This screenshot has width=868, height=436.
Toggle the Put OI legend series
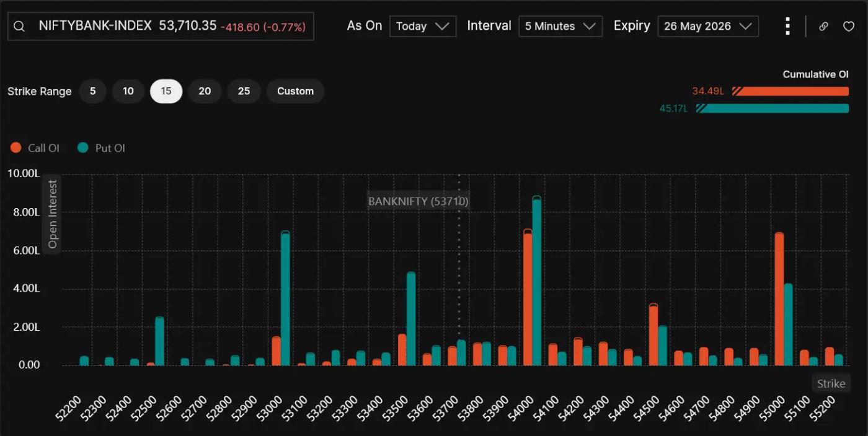click(101, 148)
